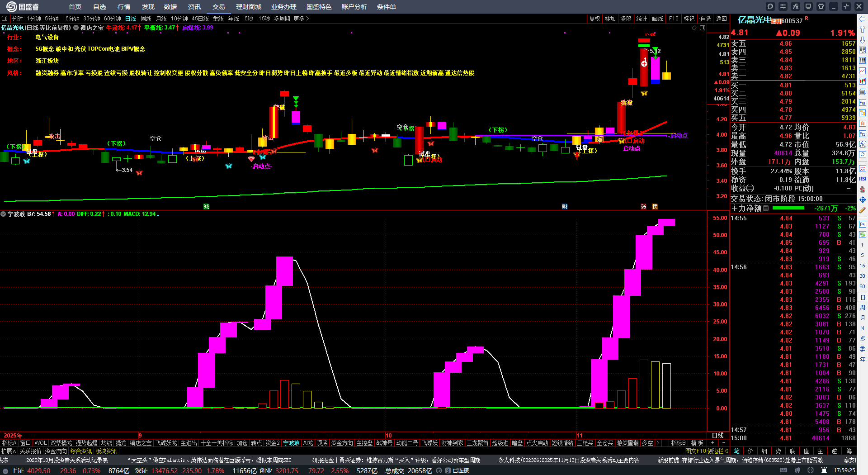Open the F12 trading icon in sidebar
The height and width of the screenshot is (475, 868).
tap(863, 134)
